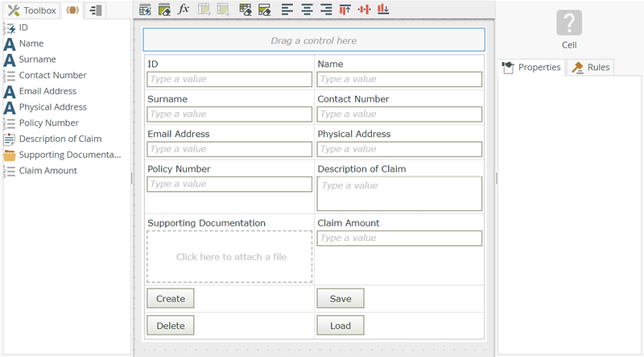Click the align left toolbar icon
This screenshot has width=644, height=357.
[x=287, y=10]
